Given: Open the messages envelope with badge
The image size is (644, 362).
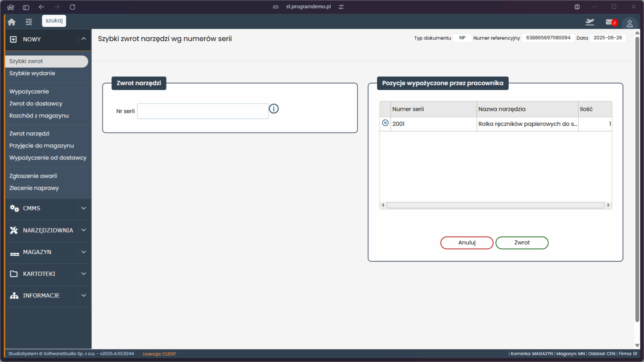Looking at the screenshot, I should [x=610, y=22].
